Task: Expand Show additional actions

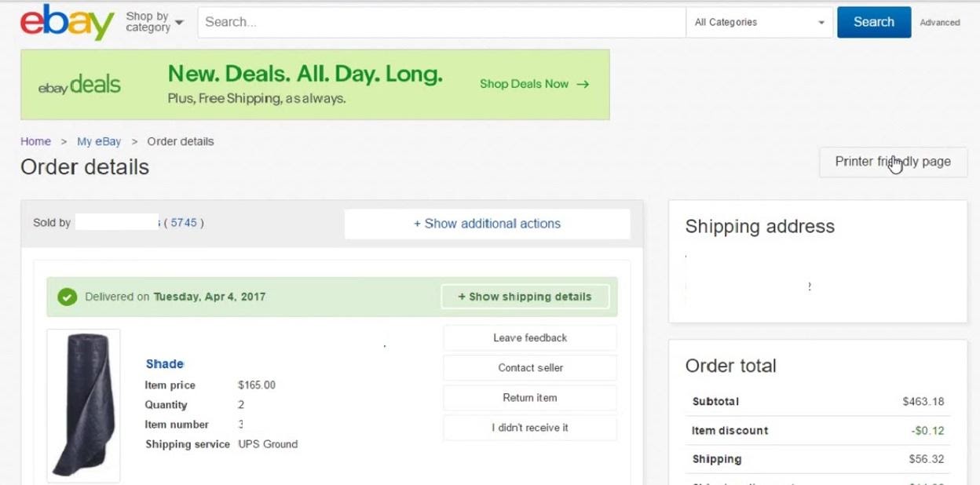Action: click(488, 224)
